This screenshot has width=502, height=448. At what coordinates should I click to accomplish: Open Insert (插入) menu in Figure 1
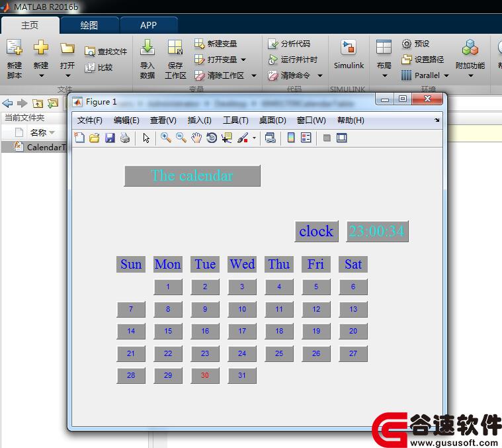tap(200, 120)
